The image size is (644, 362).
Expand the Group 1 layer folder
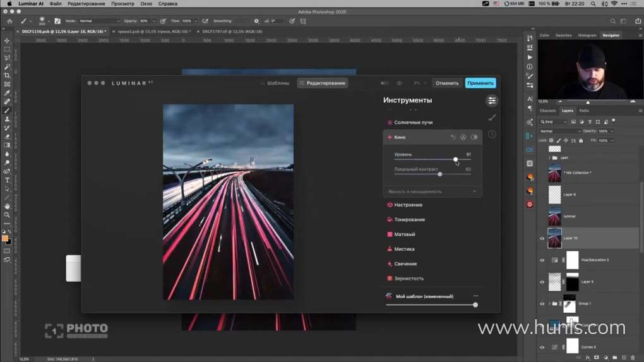click(549, 303)
